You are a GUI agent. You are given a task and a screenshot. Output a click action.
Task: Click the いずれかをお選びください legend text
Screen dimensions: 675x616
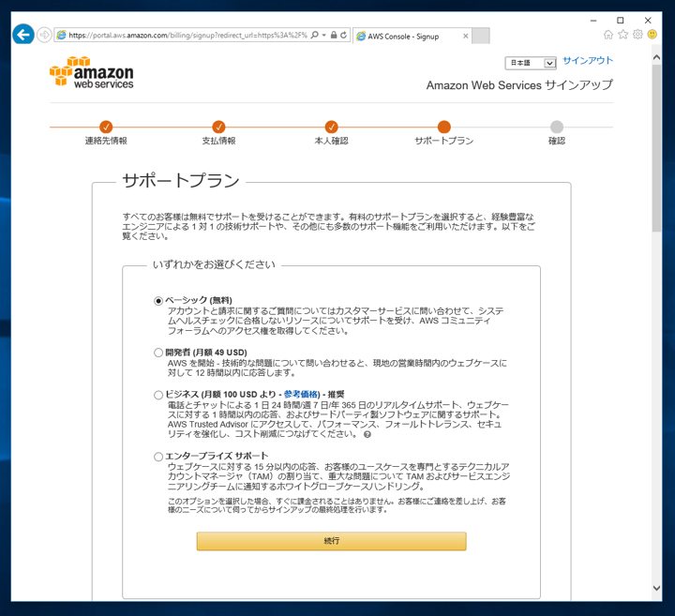point(214,264)
